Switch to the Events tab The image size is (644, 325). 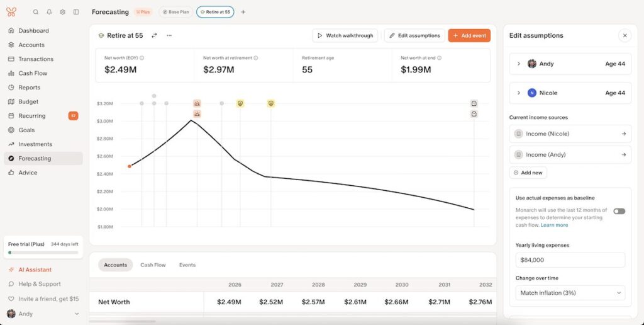(x=187, y=265)
